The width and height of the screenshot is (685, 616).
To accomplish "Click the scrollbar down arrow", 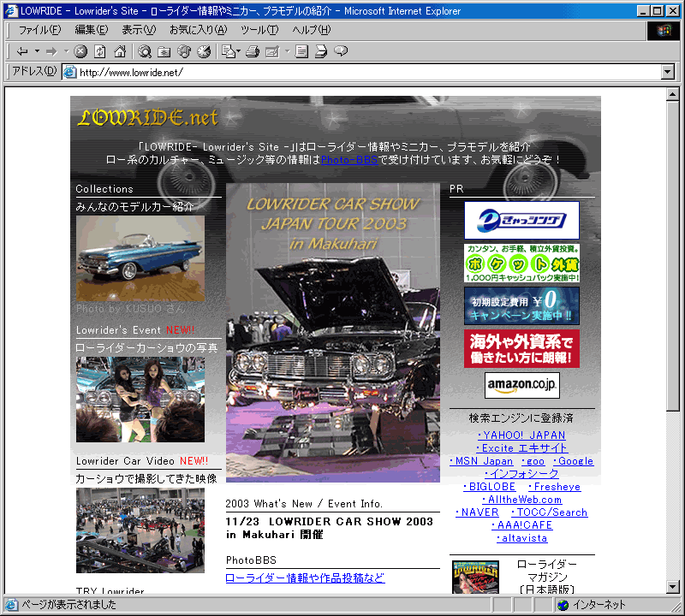I will pyautogui.click(x=673, y=587).
